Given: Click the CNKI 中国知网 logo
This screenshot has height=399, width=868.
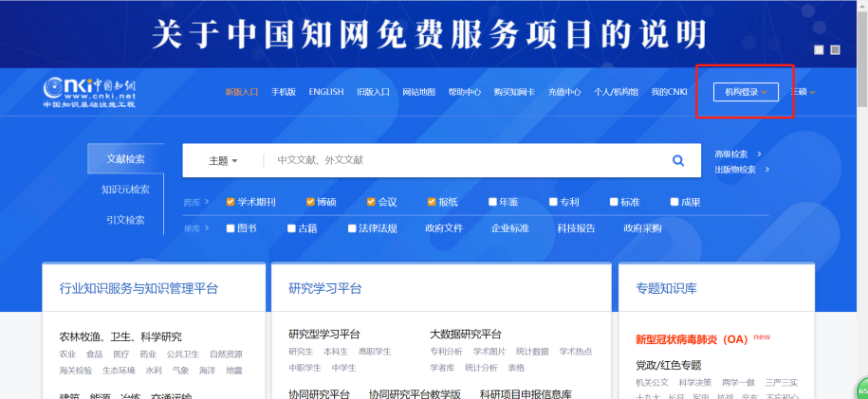Looking at the screenshot, I should click(90, 93).
